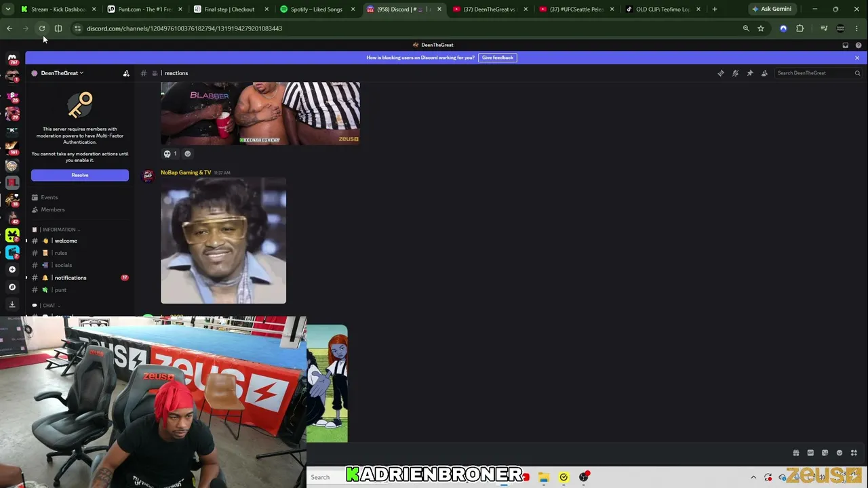Close the Spotify Liked Songs tab
The image size is (868, 488).
353,9
